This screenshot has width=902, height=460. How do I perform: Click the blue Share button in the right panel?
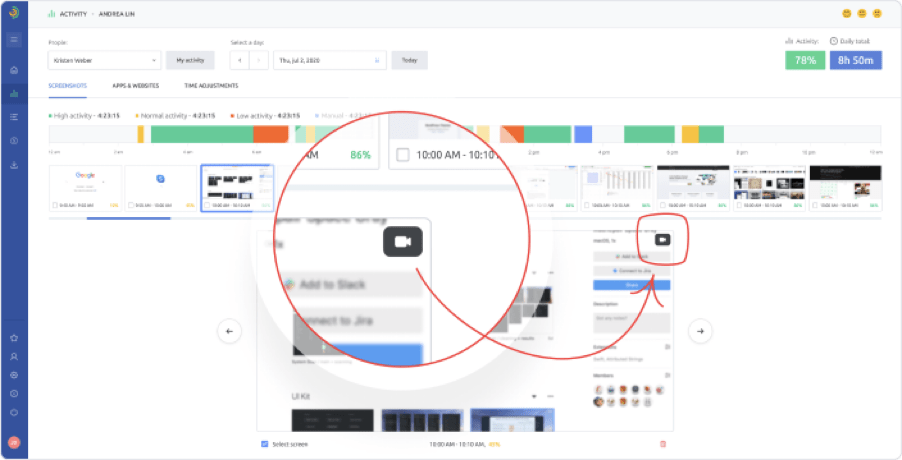pyautogui.click(x=632, y=285)
